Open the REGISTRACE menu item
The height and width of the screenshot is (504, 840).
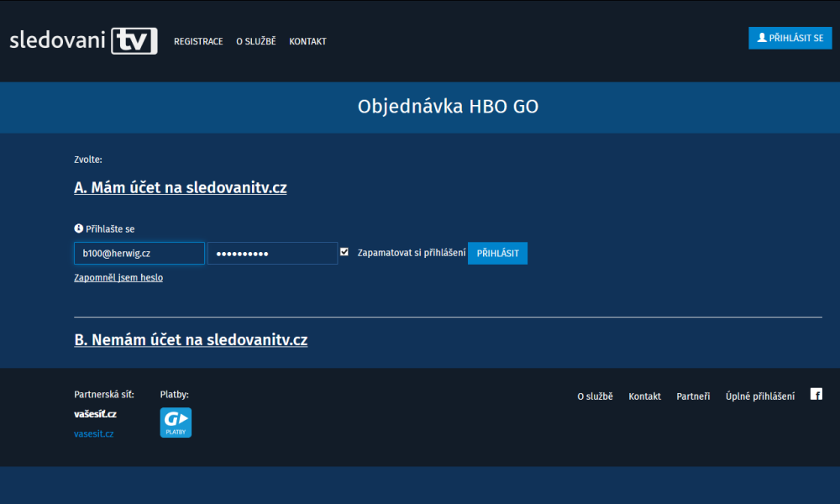tap(198, 41)
